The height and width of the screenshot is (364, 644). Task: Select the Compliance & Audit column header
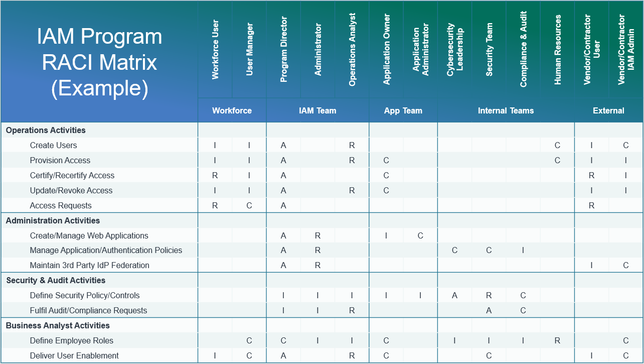[x=523, y=50]
